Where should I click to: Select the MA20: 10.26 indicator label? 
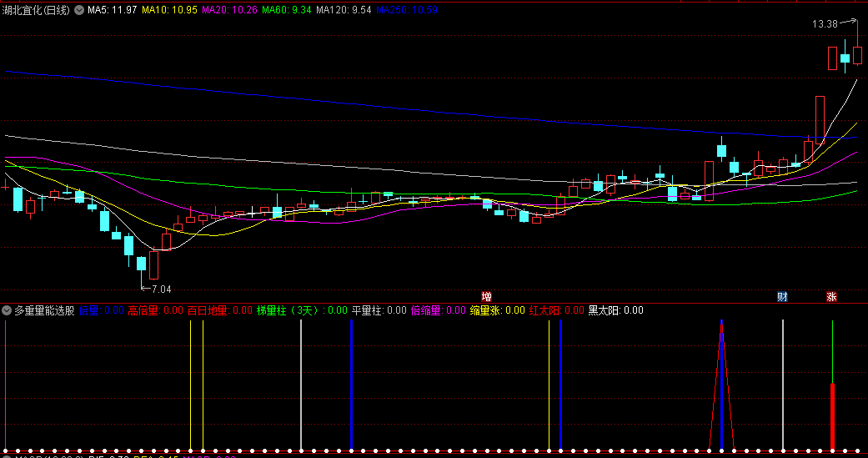pyautogui.click(x=229, y=10)
